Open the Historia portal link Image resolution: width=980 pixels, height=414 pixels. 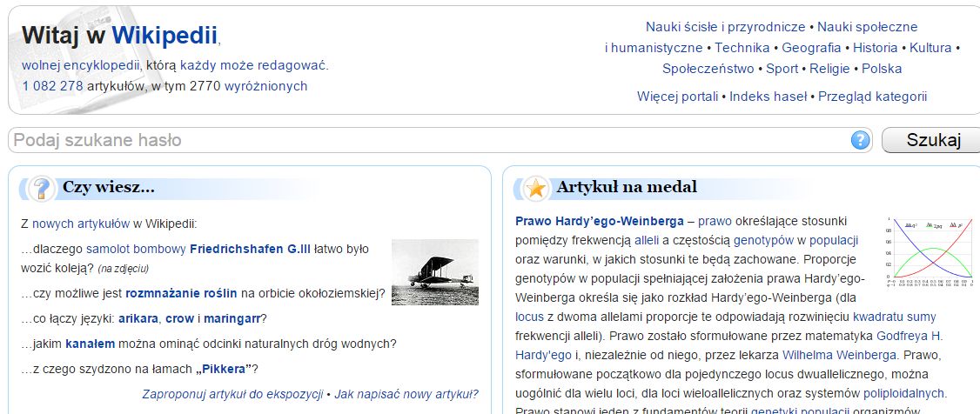(x=875, y=48)
